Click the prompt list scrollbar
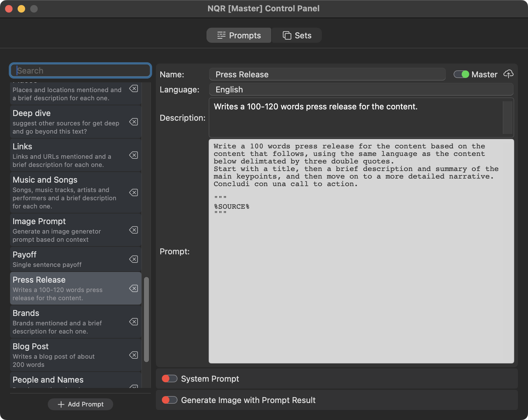 (146, 319)
